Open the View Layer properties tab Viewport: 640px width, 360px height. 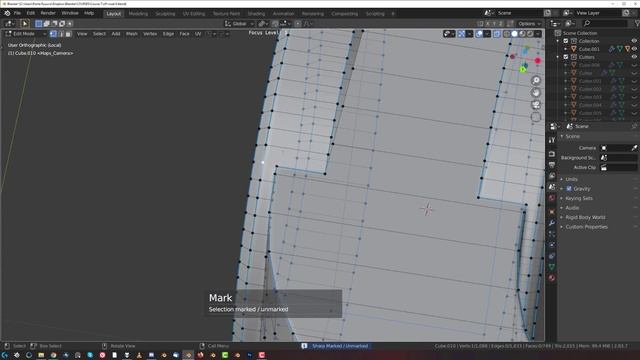[x=552, y=176]
